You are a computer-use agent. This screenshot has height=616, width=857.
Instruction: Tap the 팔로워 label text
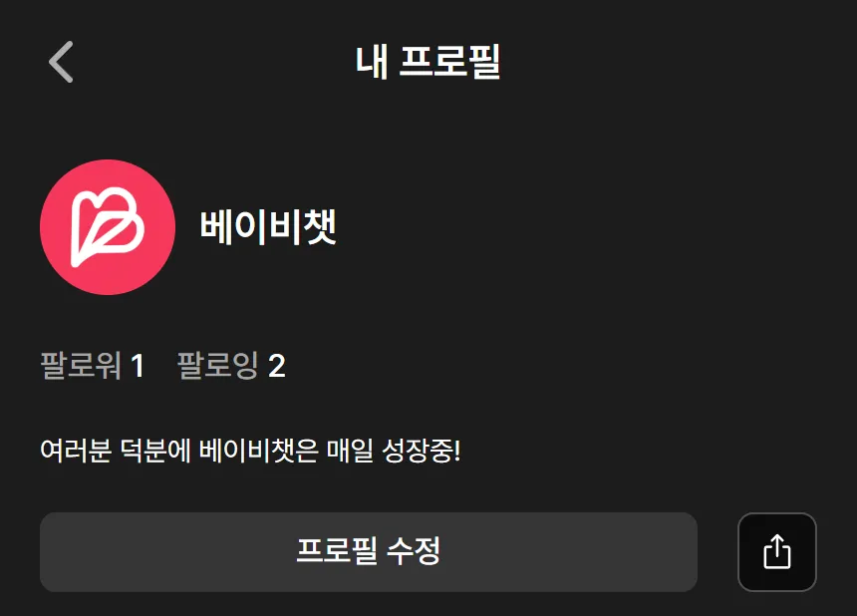pyautogui.click(x=81, y=366)
